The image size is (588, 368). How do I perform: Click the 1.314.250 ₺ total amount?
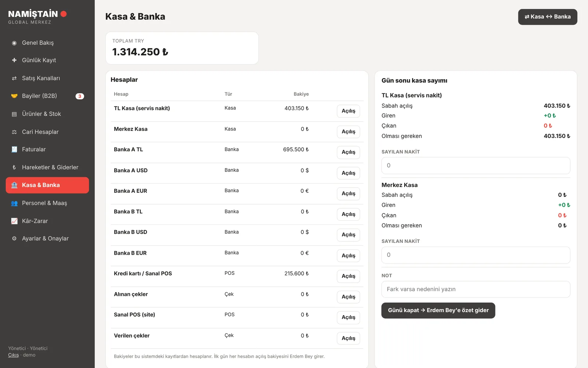pyautogui.click(x=140, y=52)
